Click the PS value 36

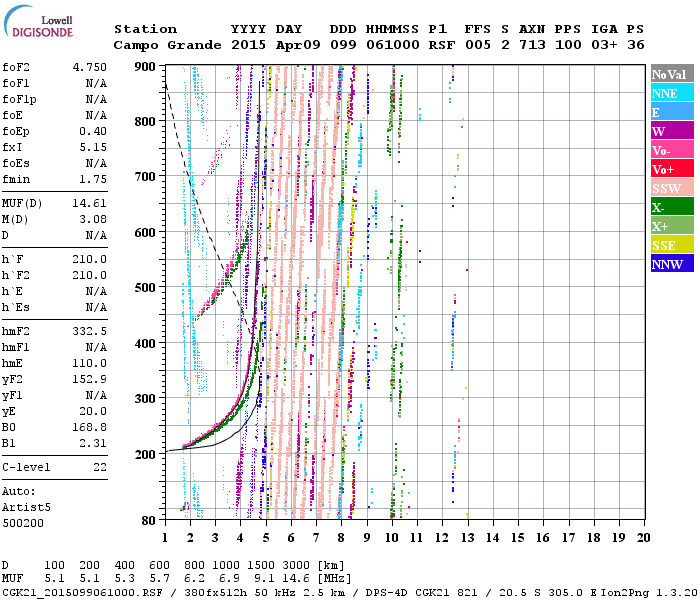point(636,45)
